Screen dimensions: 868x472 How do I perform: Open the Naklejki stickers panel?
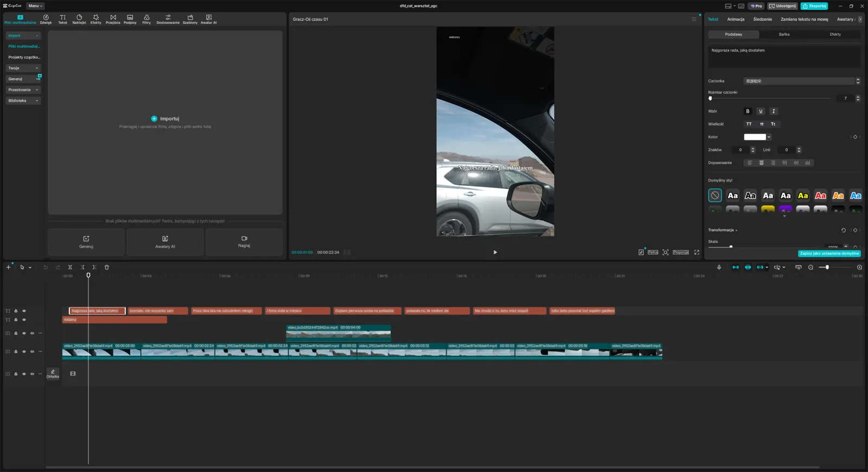click(79, 20)
